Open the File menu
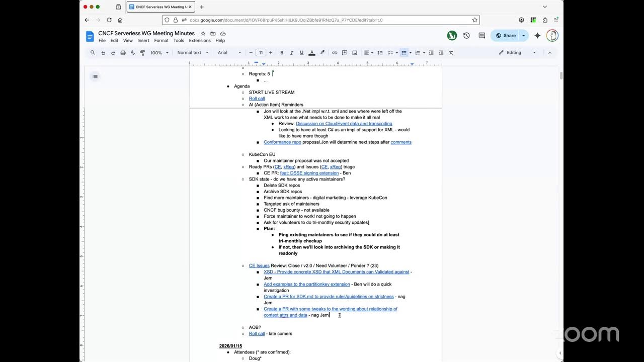The width and height of the screenshot is (644, 362). coord(102,41)
